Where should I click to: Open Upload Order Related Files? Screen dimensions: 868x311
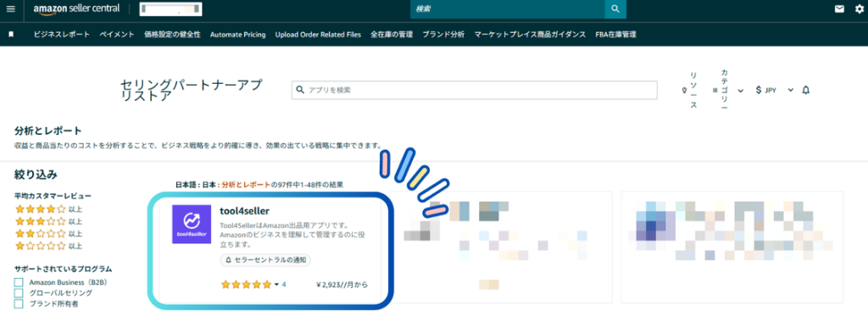tap(319, 34)
